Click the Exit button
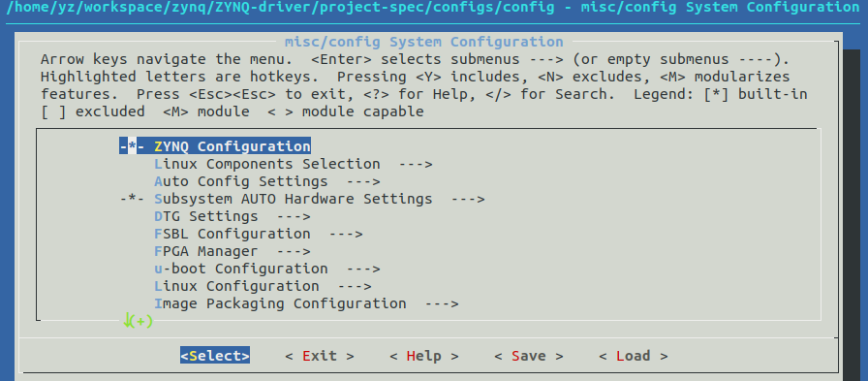The height and width of the screenshot is (381, 868). pos(320,356)
